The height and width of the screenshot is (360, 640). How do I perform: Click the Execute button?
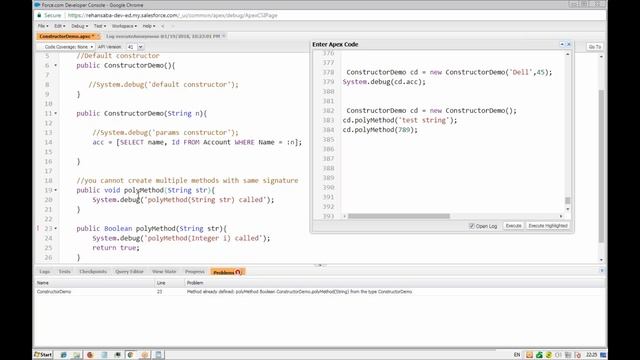coord(513,226)
